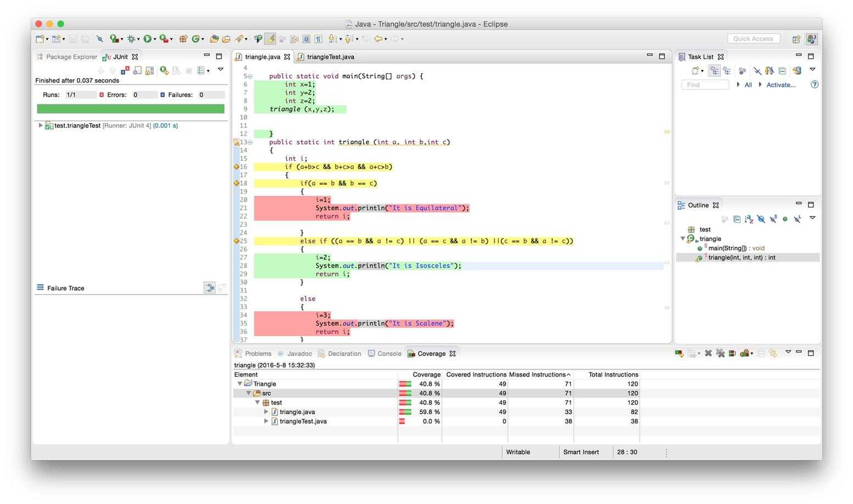Click the Find field in Task List
This screenshot has height=504, width=853.
pos(705,85)
